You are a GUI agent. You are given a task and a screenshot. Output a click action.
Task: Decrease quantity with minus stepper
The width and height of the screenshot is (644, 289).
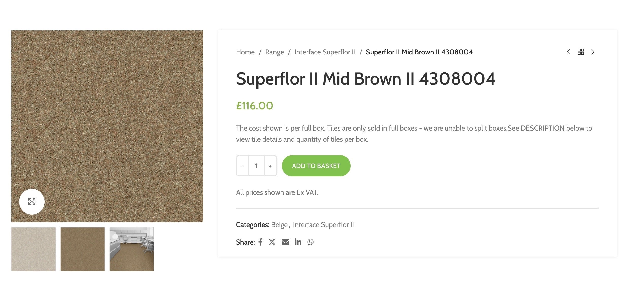pos(242,166)
